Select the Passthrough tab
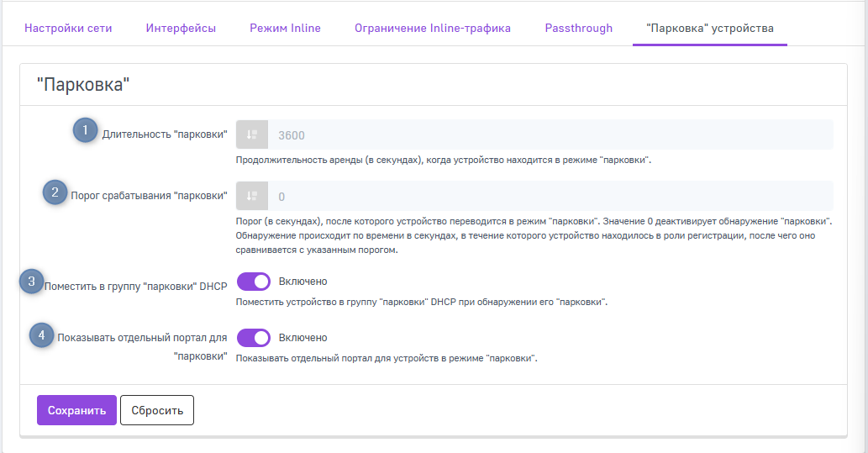868x453 pixels. pos(578,28)
